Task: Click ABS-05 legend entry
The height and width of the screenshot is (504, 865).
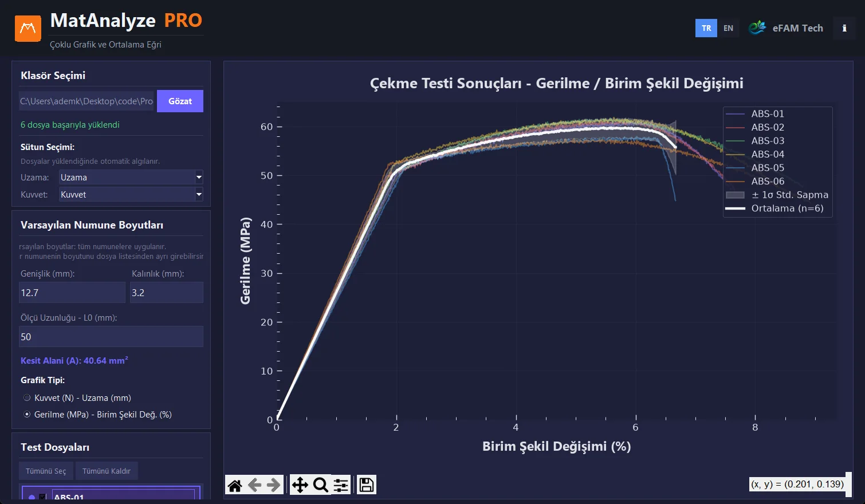Action: 755,167
